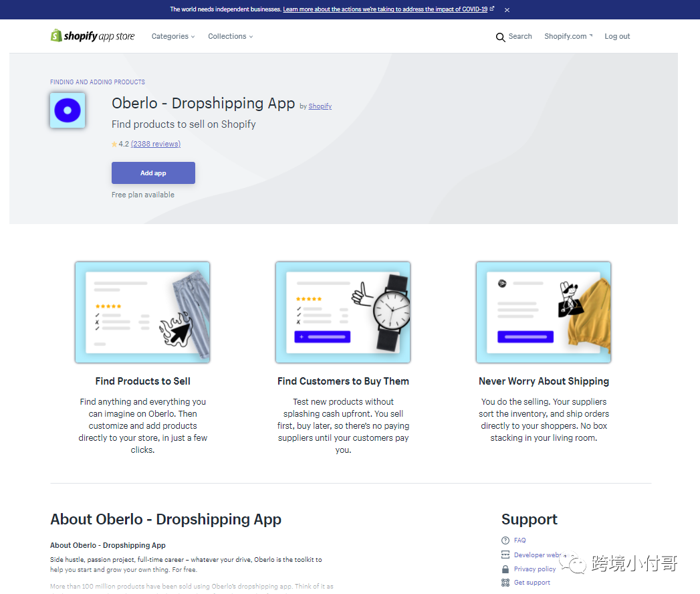Click the Oberlo app icon

click(68, 110)
